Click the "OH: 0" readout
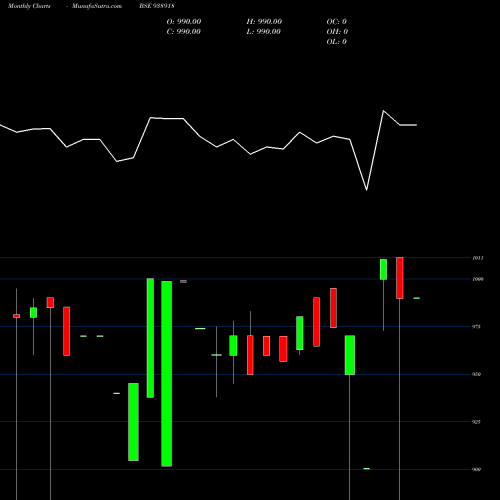Screen dimensions: 500x500 tap(337, 32)
